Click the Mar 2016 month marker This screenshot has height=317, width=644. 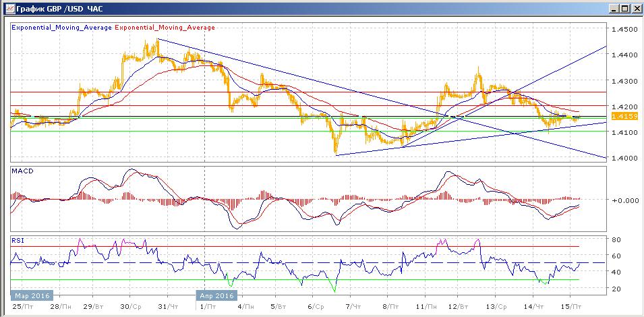click(x=30, y=295)
